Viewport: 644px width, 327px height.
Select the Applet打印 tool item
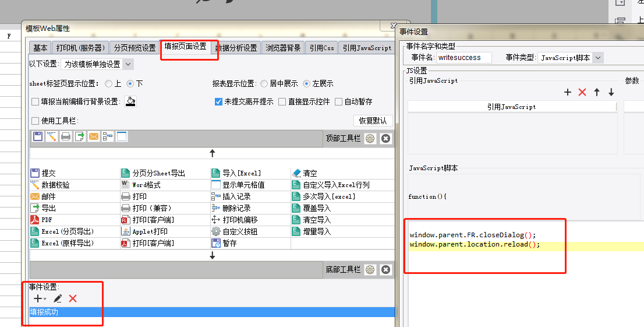[144, 231]
